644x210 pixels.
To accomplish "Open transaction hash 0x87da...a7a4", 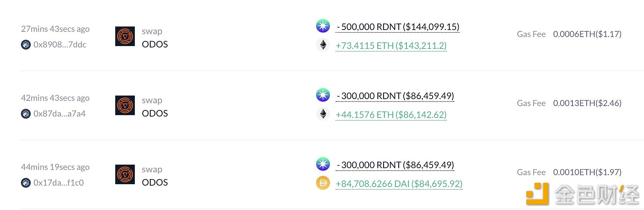I will [59, 114].
